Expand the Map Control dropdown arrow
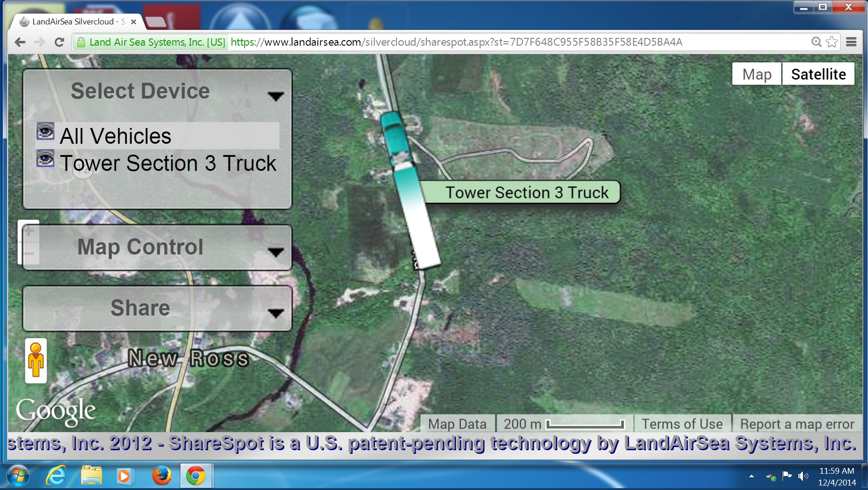Image resolution: width=868 pixels, height=490 pixels. [275, 252]
